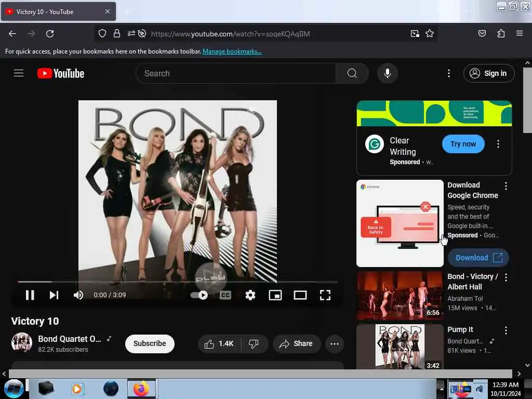
Task: Go back in browser history
Action: [x=12, y=34]
